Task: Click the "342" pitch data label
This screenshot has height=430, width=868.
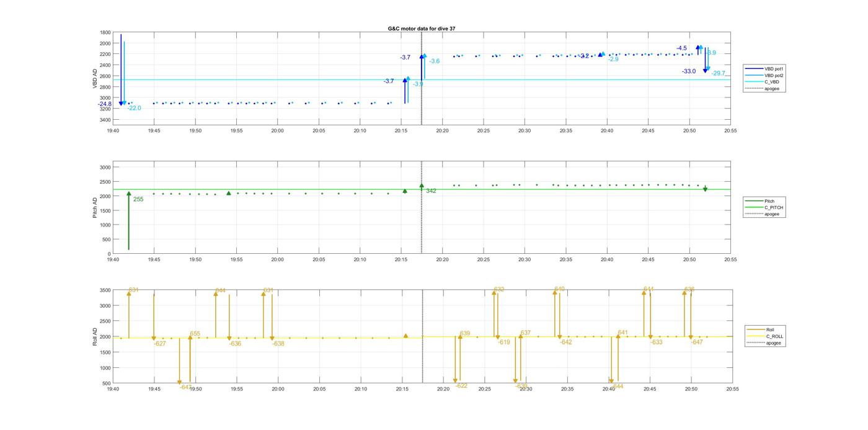Action: pos(431,190)
